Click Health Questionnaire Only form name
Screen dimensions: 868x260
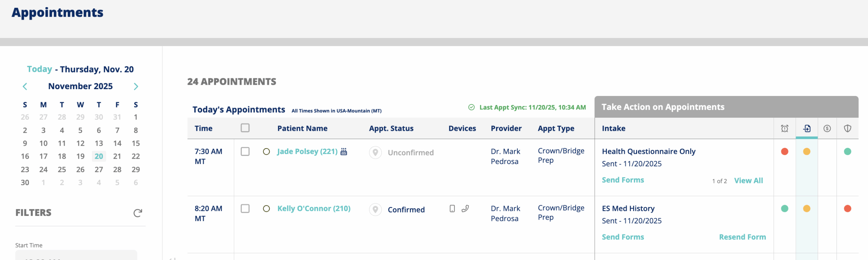pos(649,152)
